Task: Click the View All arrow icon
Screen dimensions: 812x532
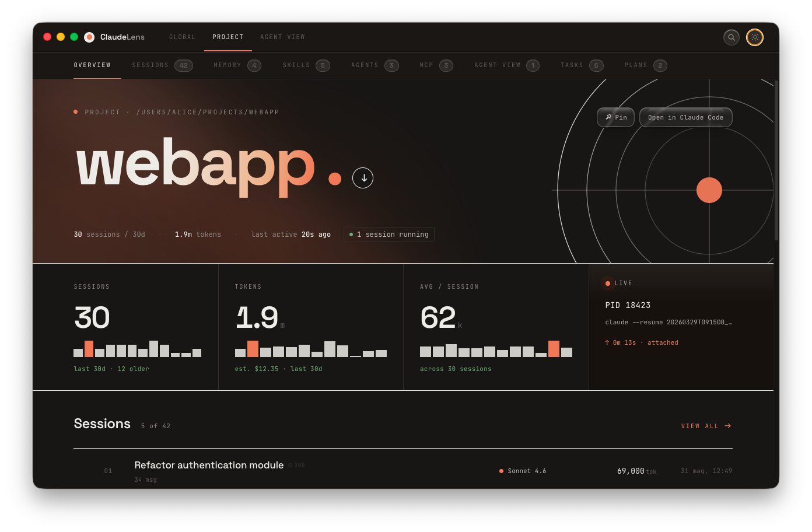Action: (728, 426)
